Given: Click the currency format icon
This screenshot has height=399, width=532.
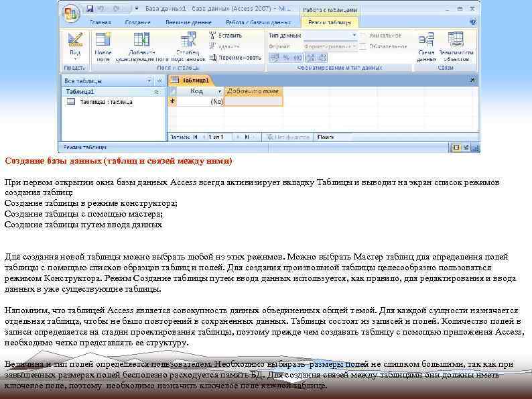Looking at the screenshot, I should (274, 58).
